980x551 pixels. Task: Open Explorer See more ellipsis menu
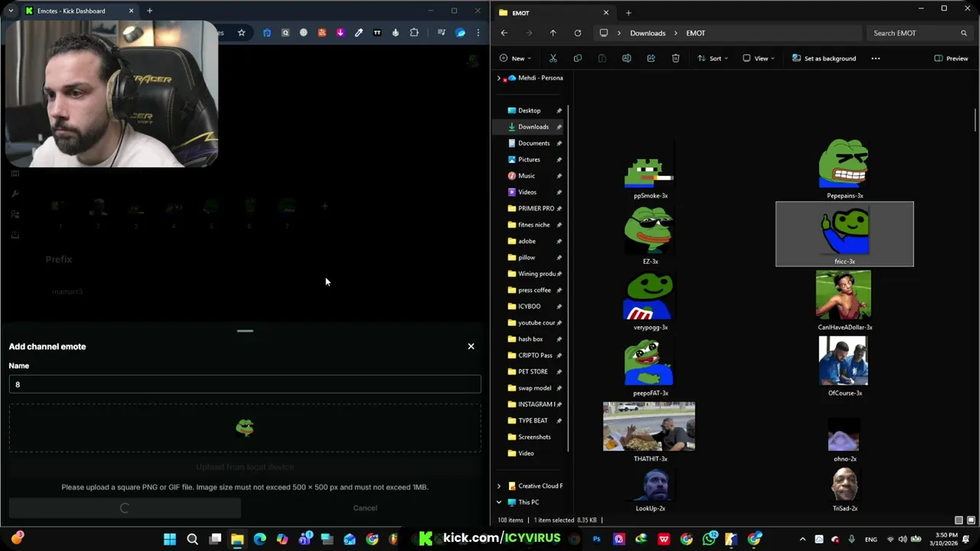[876, 58]
